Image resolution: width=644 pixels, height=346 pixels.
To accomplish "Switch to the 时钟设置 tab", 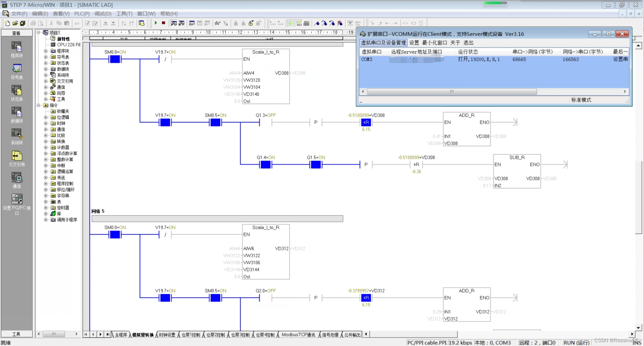I will point(167,335).
